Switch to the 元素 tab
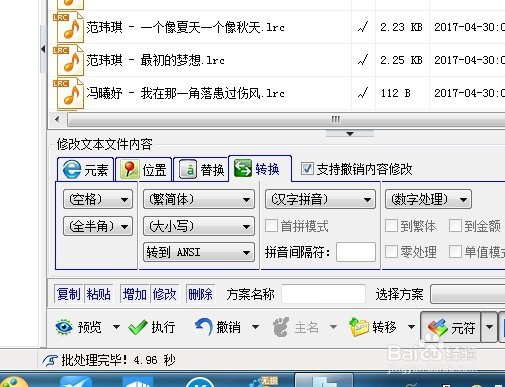The width and height of the screenshot is (505, 387). pyautogui.click(x=86, y=170)
